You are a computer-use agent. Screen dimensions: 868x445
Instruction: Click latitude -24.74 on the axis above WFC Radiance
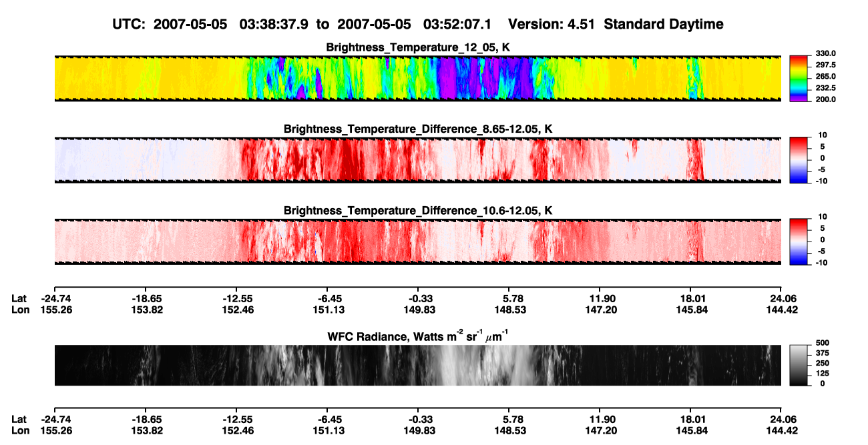point(55,298)
